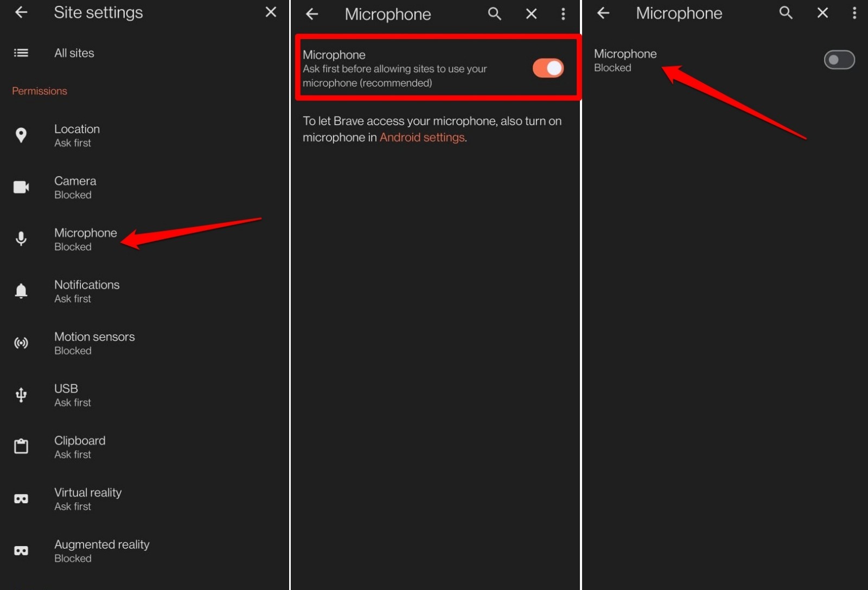
Task: Tap 'Ask first before allowing sites' description
Action: 395,76
